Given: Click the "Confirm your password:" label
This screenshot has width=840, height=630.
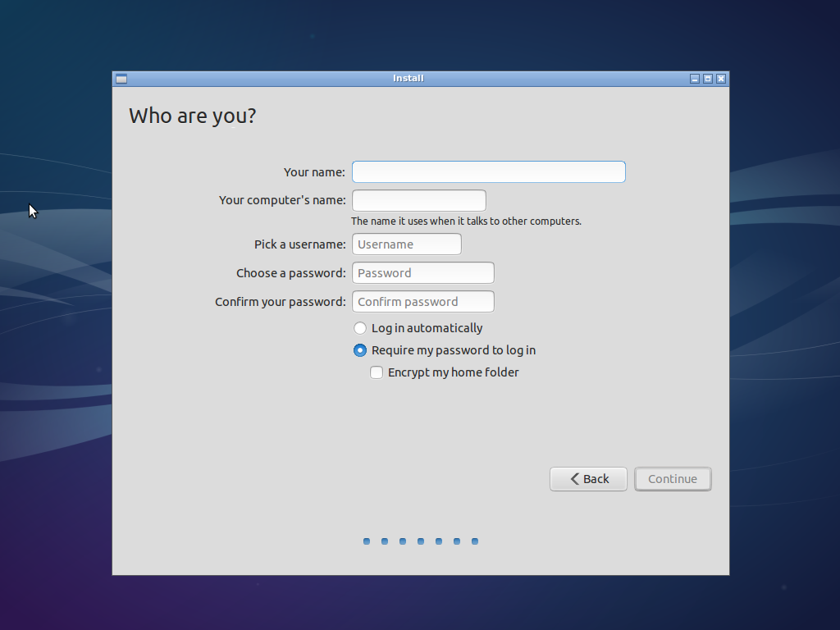Looking at the screenshot, I should coord(281,302).
